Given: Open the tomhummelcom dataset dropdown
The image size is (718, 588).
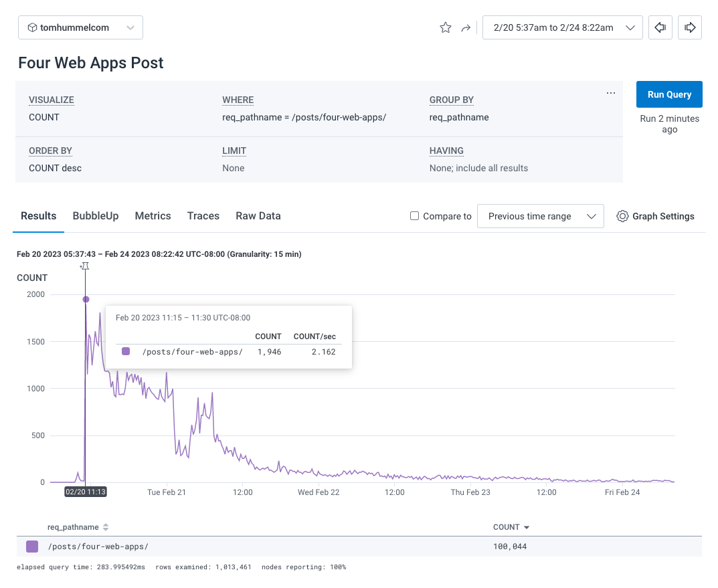Looking at the screenshot, I should pyautogui.click(x=80, y=27).
